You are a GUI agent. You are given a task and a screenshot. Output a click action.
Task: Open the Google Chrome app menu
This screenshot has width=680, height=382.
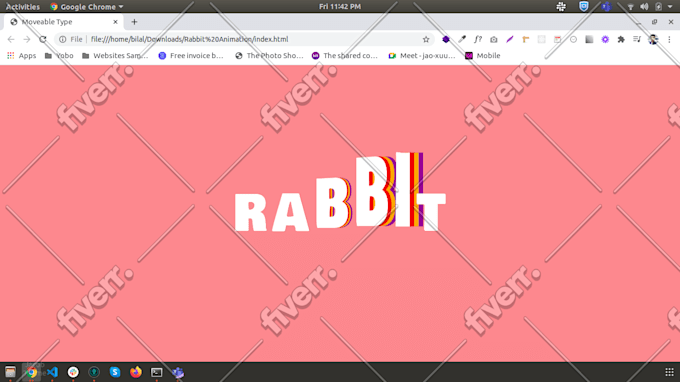pos(87,7)
